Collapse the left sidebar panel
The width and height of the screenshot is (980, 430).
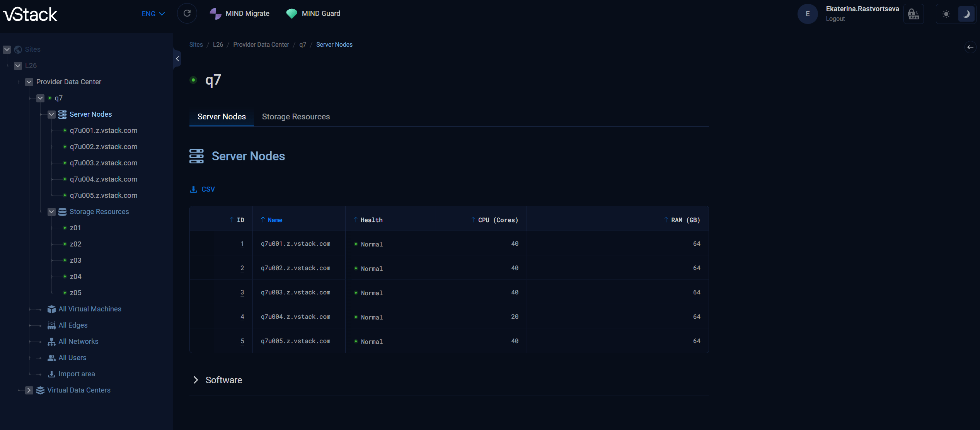pos(177,59)
